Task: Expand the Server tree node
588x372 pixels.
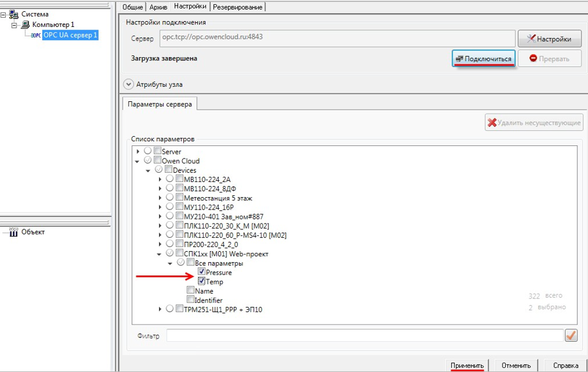Action: pos(138,152)
